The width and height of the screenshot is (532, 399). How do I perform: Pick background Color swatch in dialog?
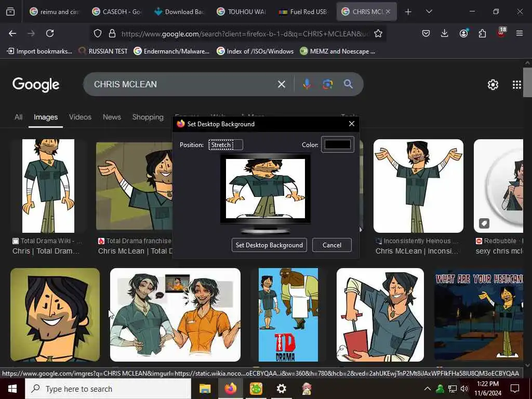338,144
